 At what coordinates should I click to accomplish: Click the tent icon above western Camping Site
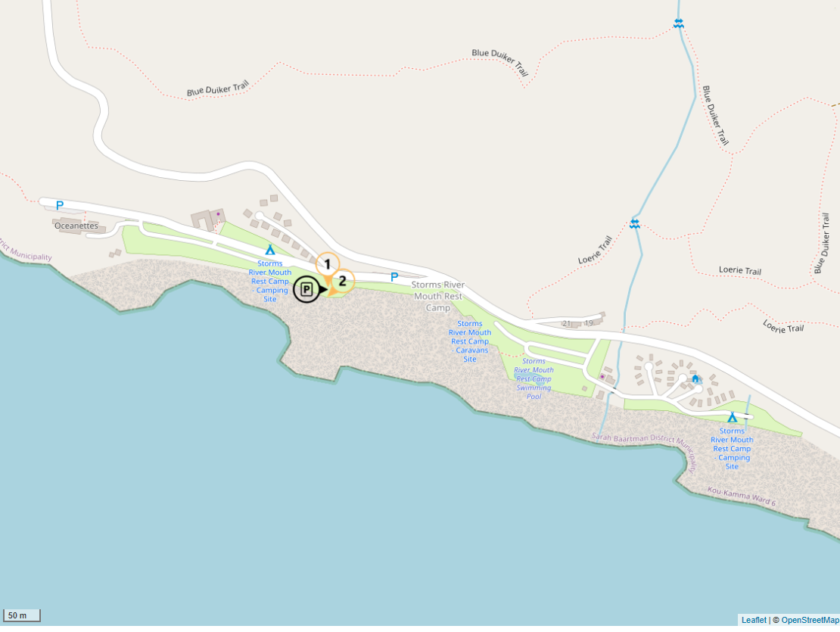click(270, 250)
